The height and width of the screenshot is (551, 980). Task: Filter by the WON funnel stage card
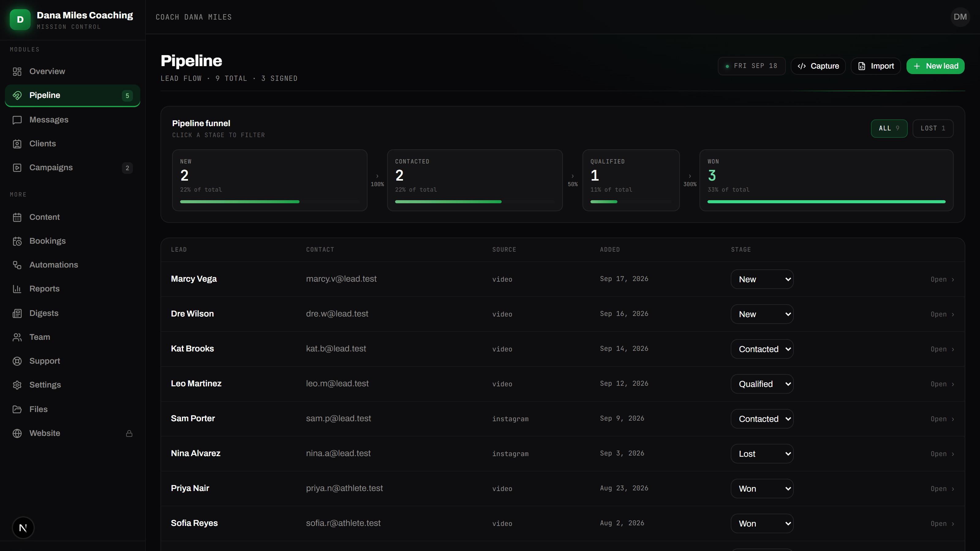coord(826,180)
